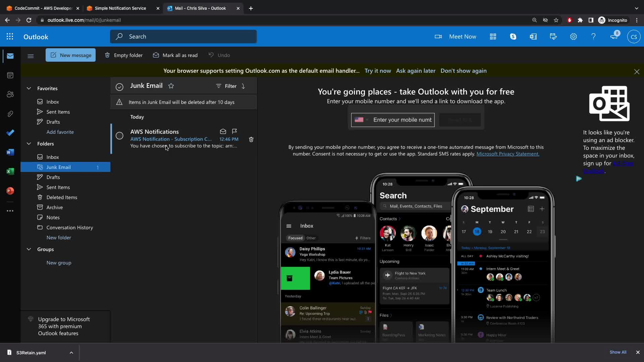Select the AWS Notifications message circle
644x362 pixels.
tap(119, 136)
